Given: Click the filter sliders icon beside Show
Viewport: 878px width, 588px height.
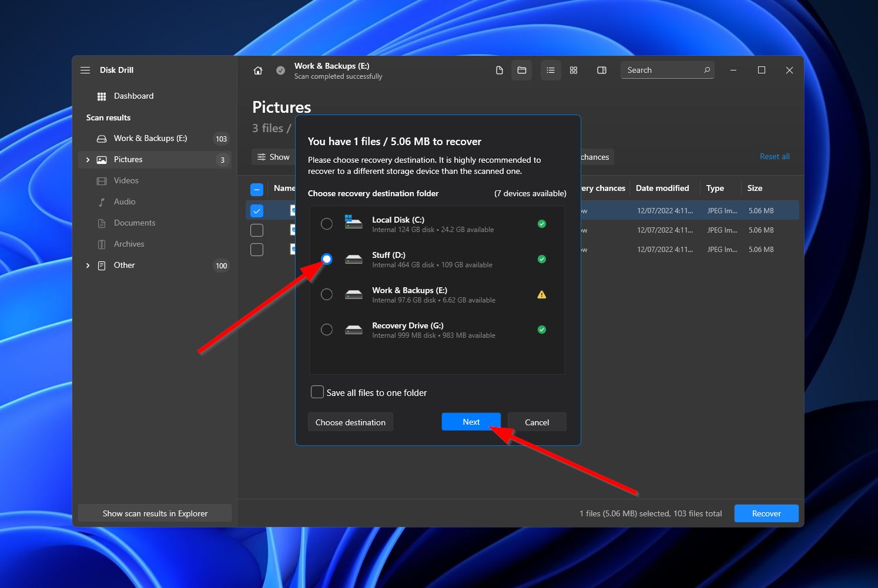Looking at the screenshot, I should pos(262,157).
